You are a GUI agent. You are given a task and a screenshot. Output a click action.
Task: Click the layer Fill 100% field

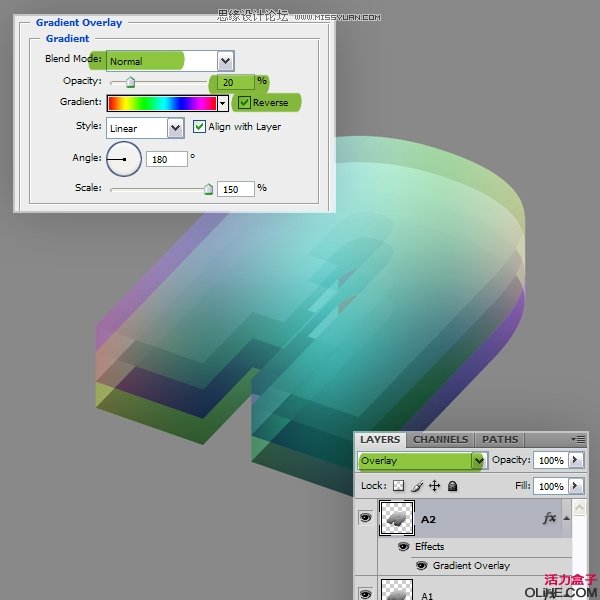click(x=551, y=486)
